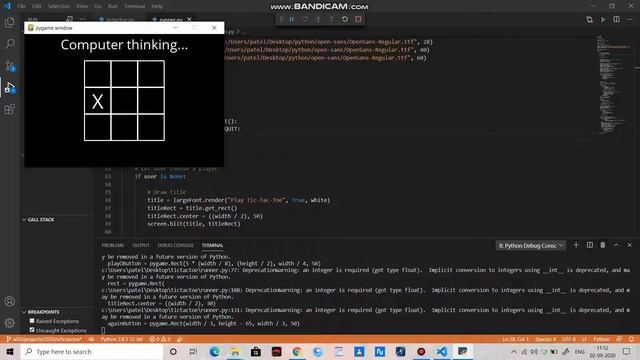Click the Open Changes icon in the editor title bar
Screen dimensions: 640x360
click(x=589, y=19)
